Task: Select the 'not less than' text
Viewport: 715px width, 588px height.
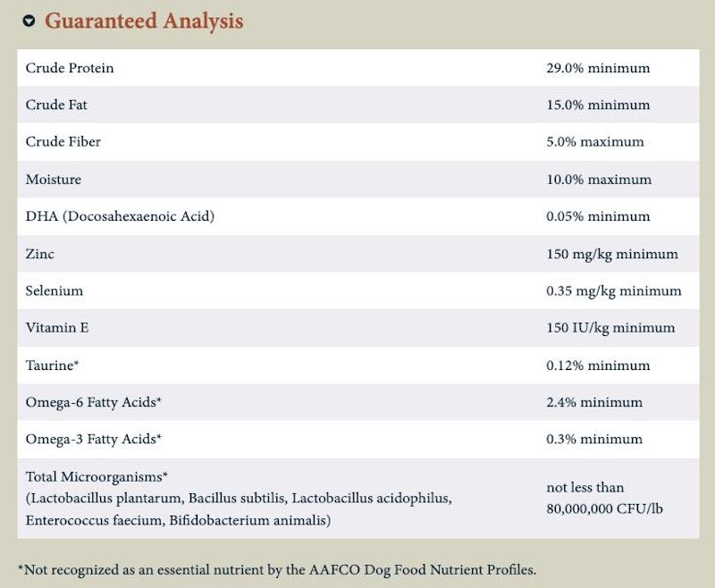Action: (585, 488)
